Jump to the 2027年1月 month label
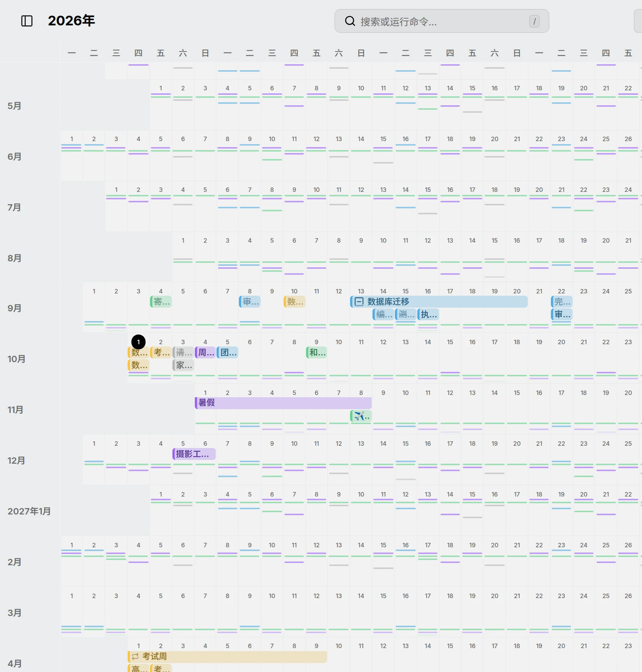Viewport: 642px width, 672px height. 29,511
